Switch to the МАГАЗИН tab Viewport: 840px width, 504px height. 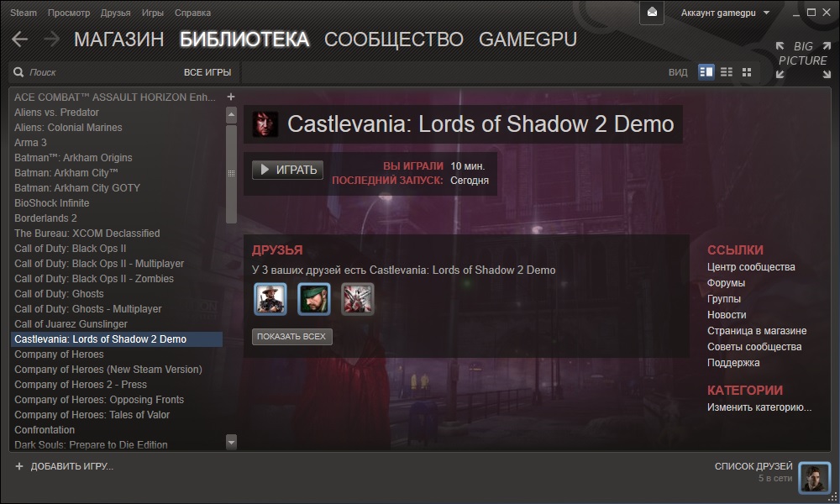click(x=119, y=39)
